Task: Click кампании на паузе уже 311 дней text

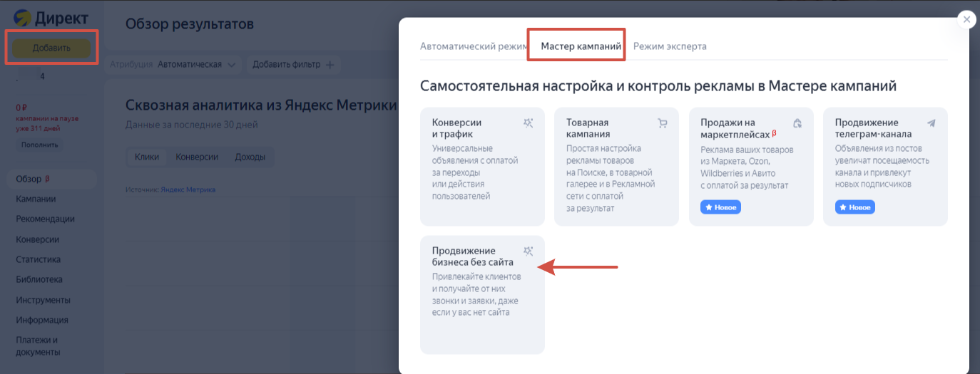Action: 47,123
